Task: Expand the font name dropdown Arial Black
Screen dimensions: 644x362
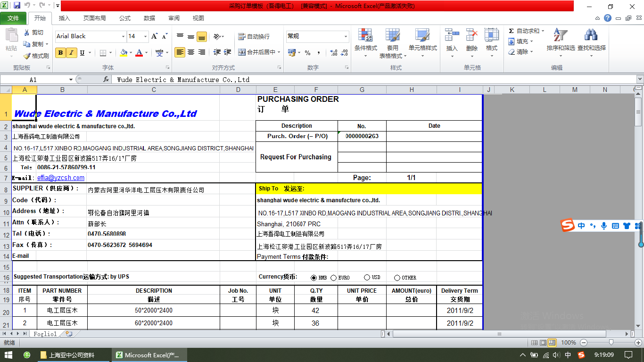Action: 123,36
